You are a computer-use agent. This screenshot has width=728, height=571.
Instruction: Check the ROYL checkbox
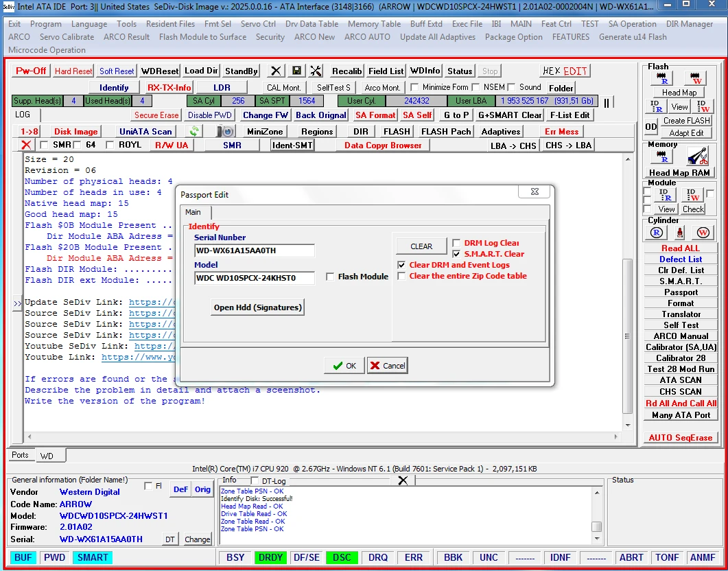click(x=110, y=145)
